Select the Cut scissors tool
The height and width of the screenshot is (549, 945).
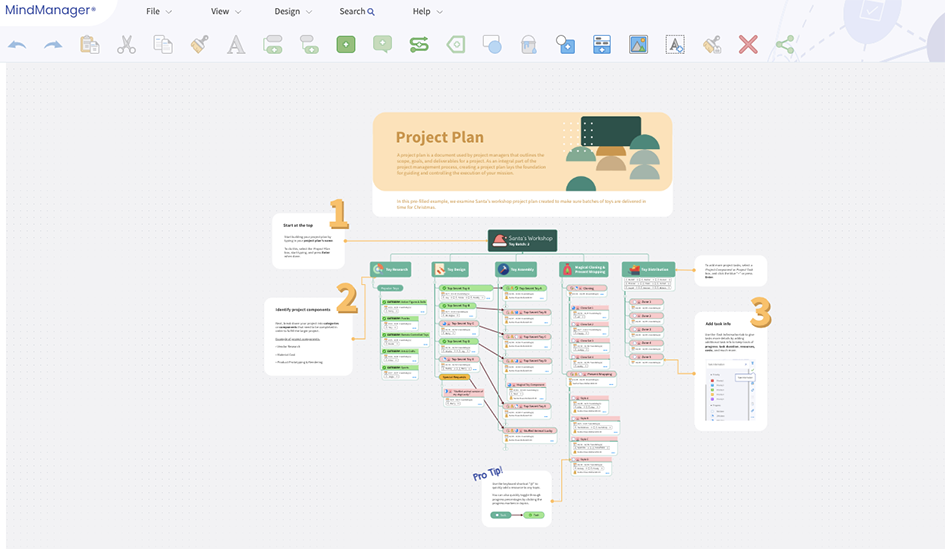pyautogui.click(x=126, y=45)
